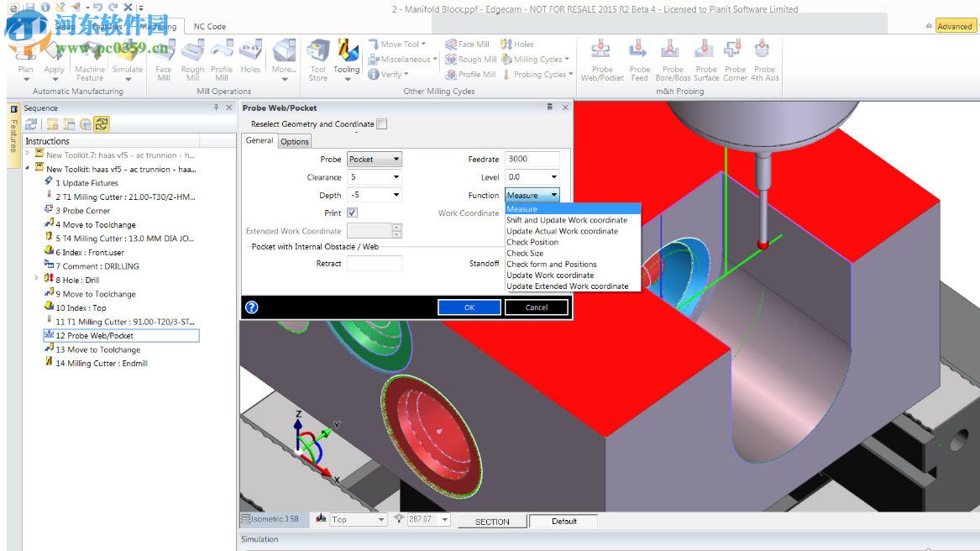
Task: Open the Verify dropdown
Action: click(389, 75)
